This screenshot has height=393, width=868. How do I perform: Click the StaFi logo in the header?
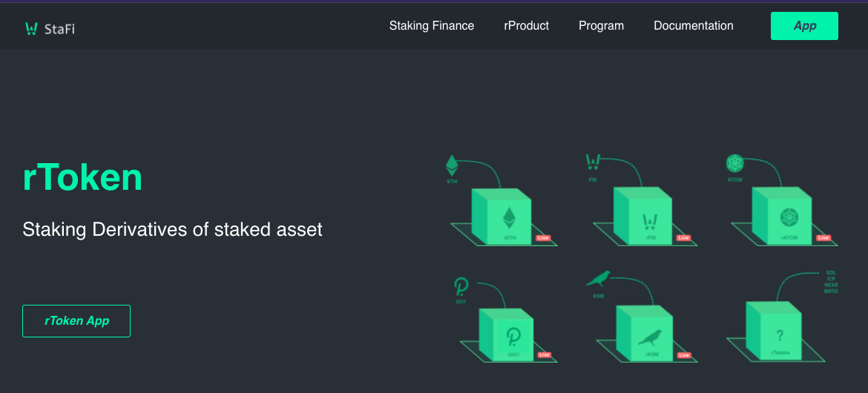(50, 29)
